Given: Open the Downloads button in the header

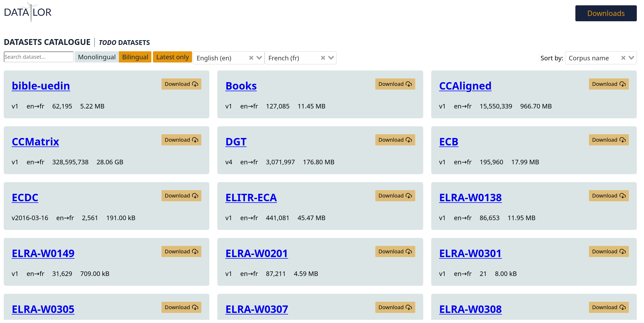Looking at the screenshot, I should point(606,13).
